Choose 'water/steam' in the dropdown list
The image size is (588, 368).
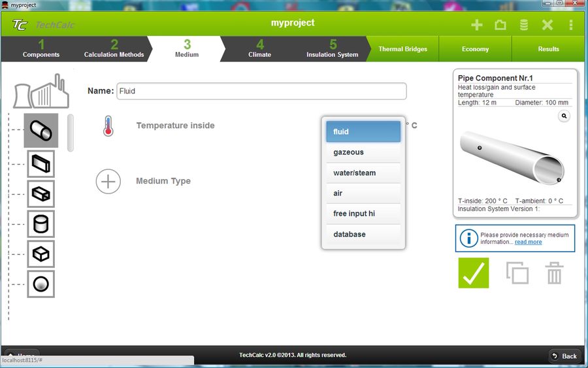(x=363, y=173)
